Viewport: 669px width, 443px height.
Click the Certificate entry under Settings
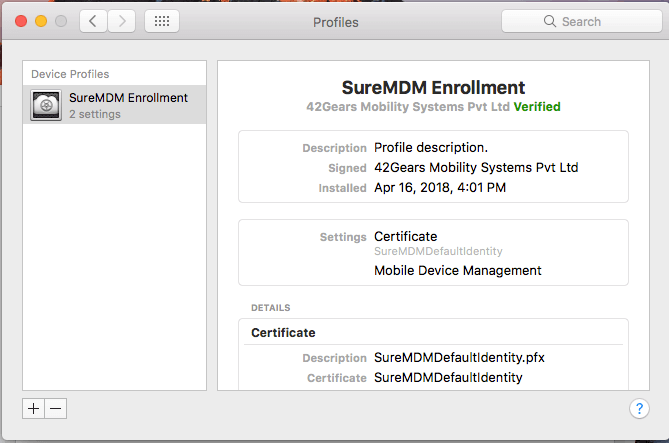click(x=405, y=236)
